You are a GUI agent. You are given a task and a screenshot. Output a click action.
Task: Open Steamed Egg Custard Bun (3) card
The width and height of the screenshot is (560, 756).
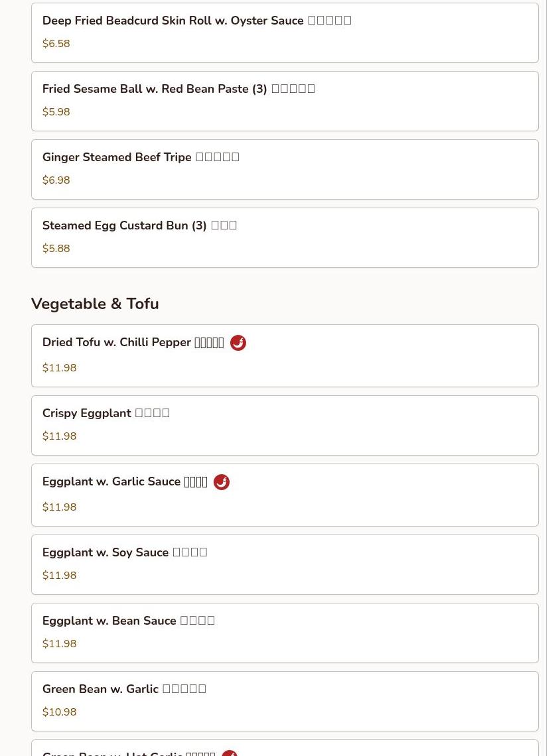click(285, 237)
